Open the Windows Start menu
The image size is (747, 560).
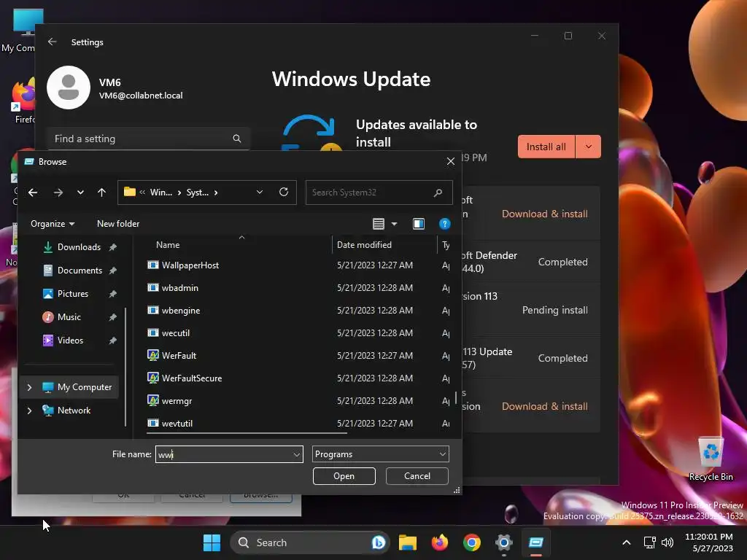(x=212, y=542)
